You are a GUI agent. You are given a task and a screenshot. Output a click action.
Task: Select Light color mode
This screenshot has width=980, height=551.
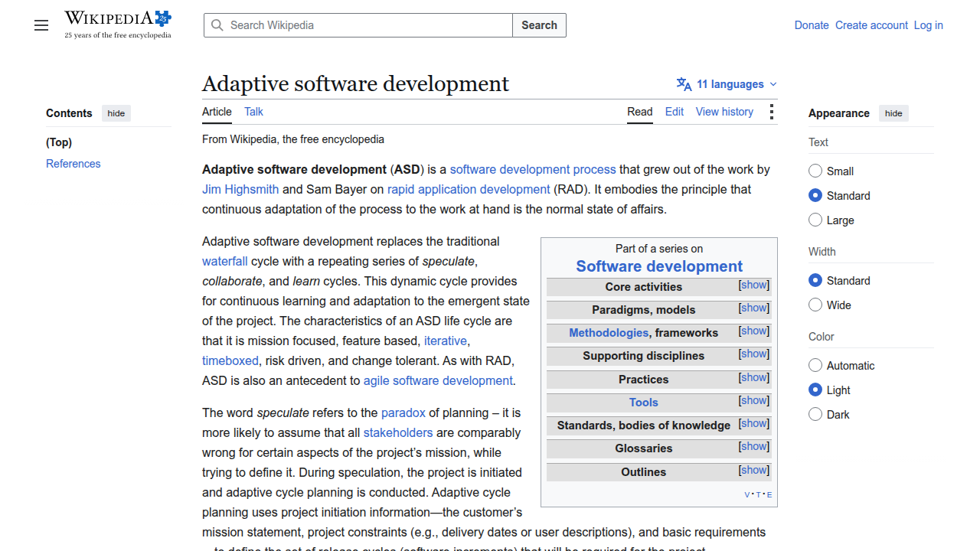coord(815,390)
